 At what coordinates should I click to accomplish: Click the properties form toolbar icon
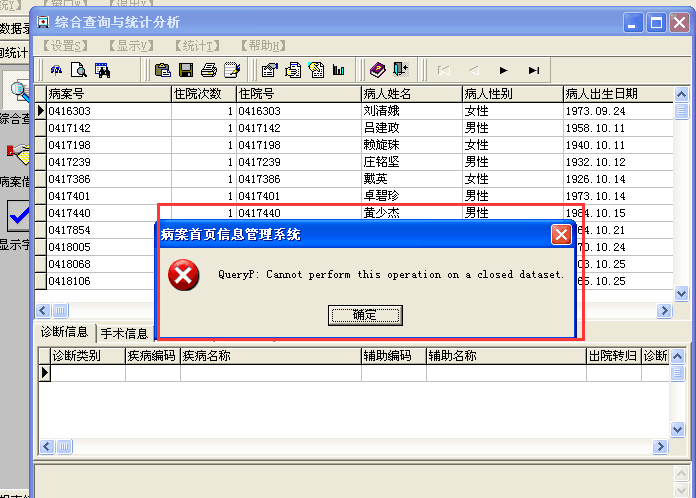tap(269, 70)
